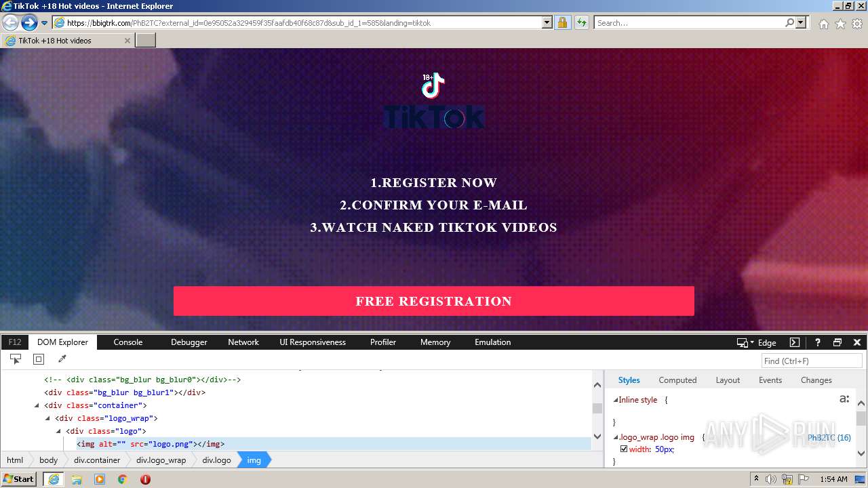Open the Home page icon
Viewport: 868px width, 488px height.
coord(823,24)
